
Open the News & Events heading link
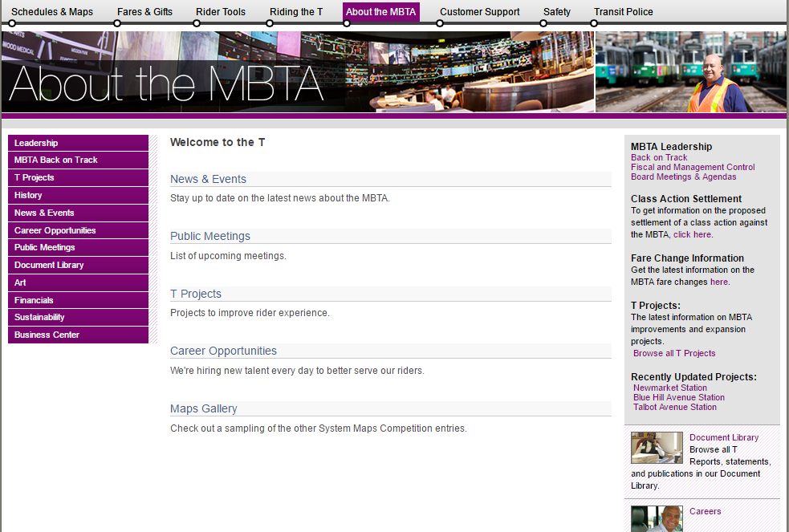click(208, 179)
